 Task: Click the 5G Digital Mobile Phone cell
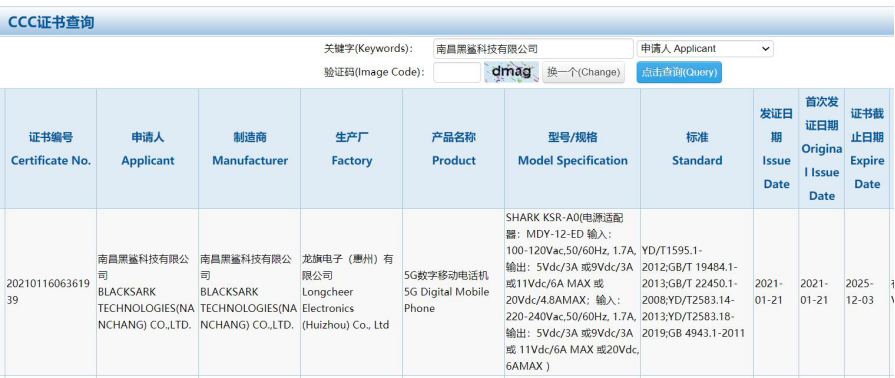[x=453, y=292]
